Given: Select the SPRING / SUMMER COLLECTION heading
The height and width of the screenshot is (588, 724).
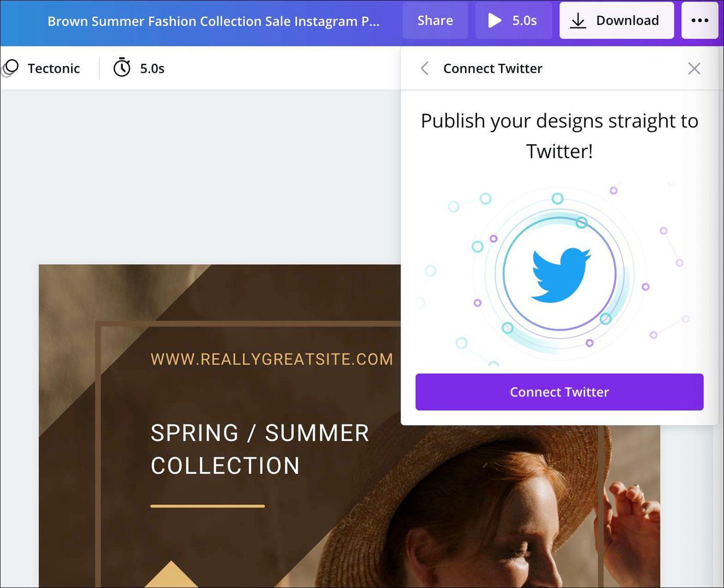Looking at the screenshot, I should 260,450.
